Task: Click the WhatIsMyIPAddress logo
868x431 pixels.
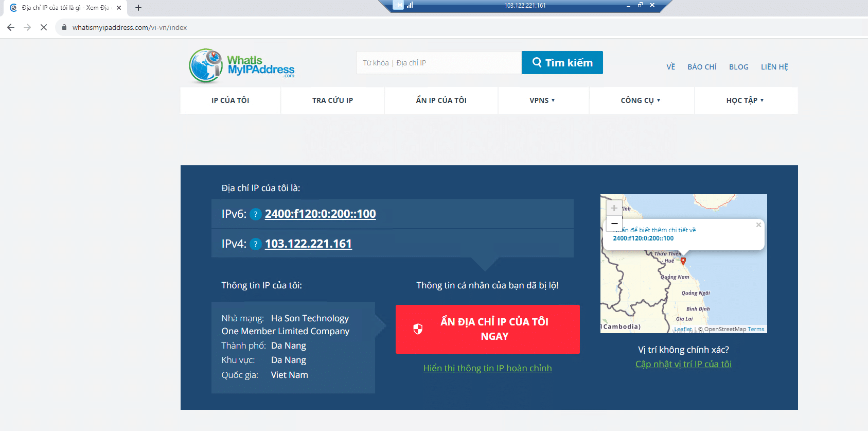Action: point(242,66)
